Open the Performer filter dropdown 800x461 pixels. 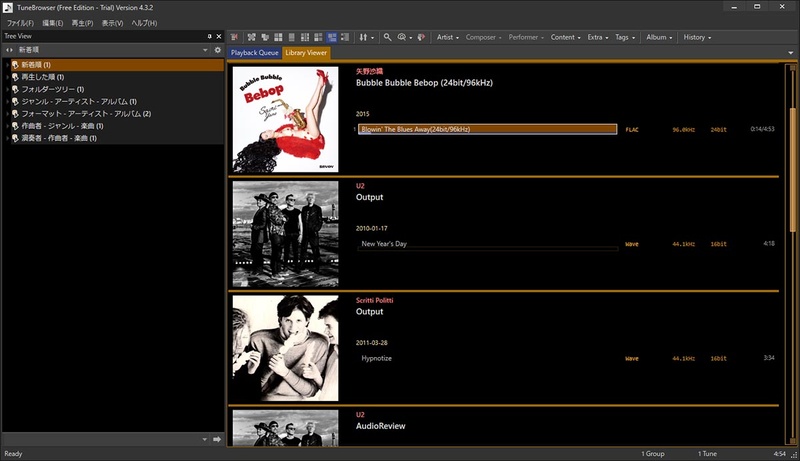pos(526,37)
